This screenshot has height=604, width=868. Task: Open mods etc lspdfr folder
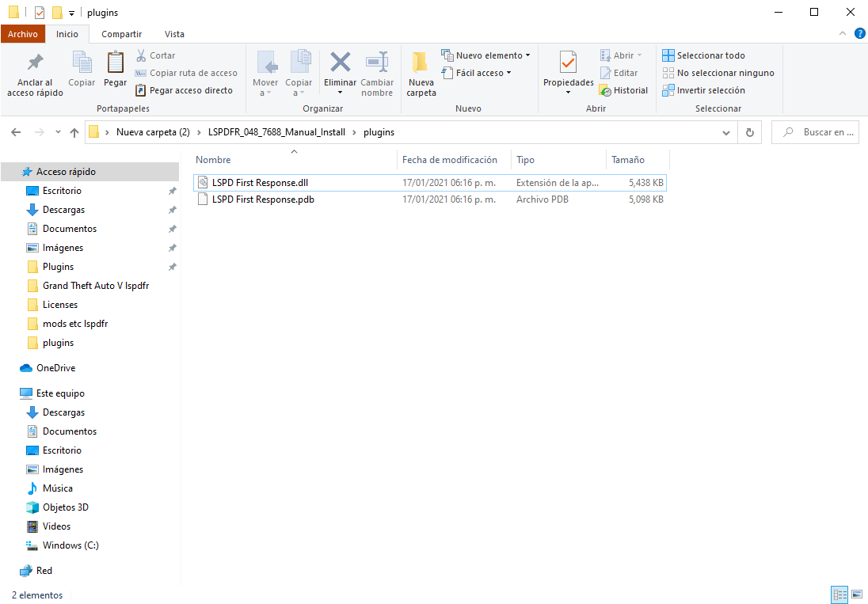click(74, 324)
